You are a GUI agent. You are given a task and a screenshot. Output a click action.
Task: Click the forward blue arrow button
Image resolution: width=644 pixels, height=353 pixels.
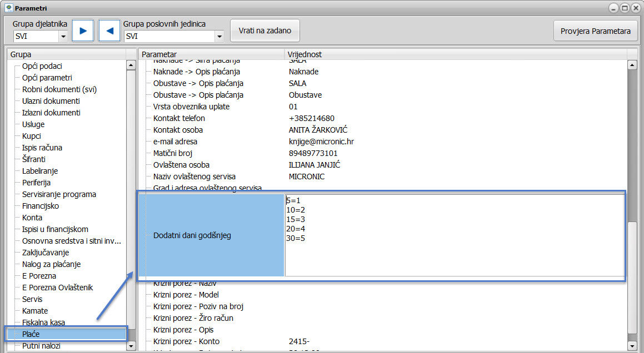(83, 31)
